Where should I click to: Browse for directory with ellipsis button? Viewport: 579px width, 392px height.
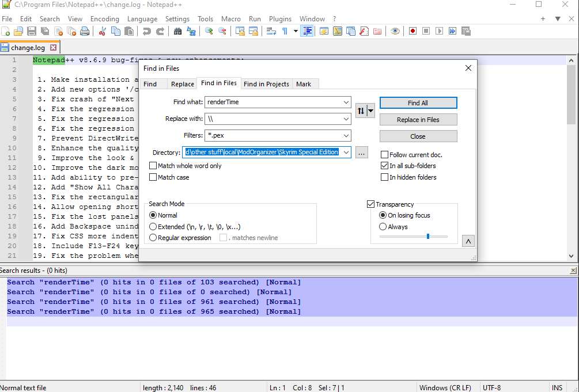coord(361,152)
